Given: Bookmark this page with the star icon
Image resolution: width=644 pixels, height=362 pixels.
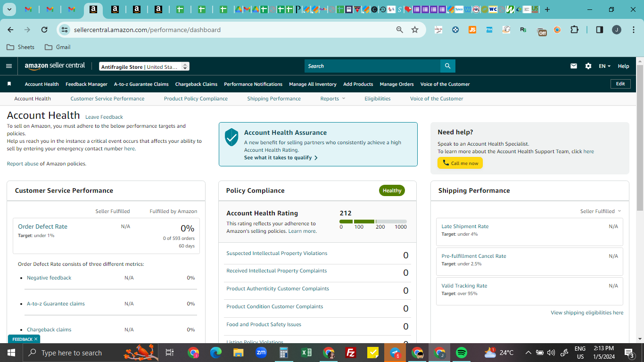Looking at the screenshot, I should 415,30.
